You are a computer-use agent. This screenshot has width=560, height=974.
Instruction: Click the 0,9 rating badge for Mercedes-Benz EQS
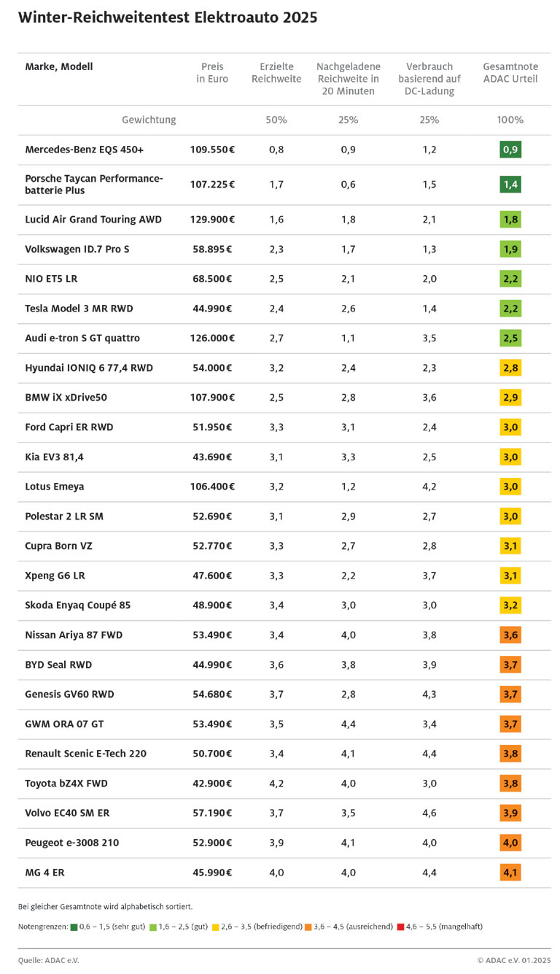510,150
